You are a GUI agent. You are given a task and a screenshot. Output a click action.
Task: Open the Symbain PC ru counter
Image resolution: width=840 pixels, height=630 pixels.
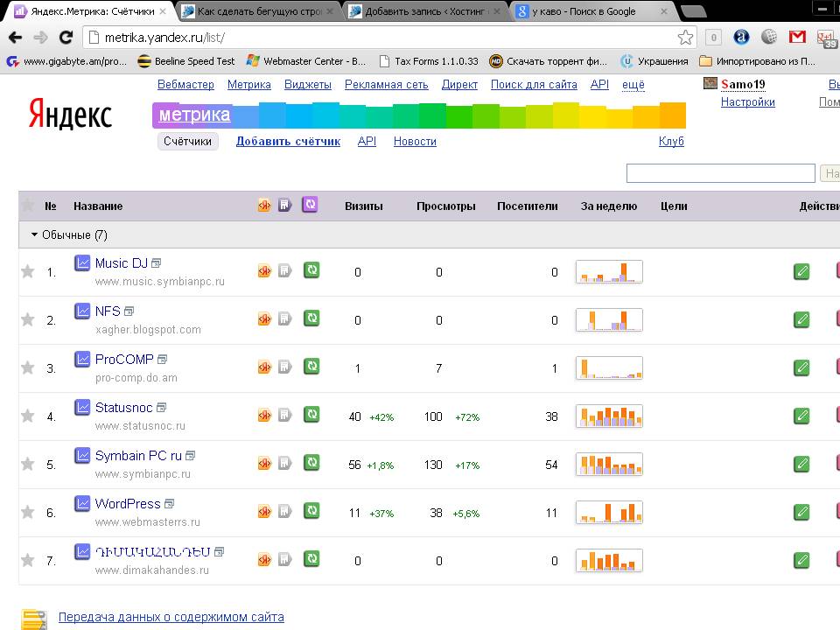pyautogui.click(x=138, y=456)
